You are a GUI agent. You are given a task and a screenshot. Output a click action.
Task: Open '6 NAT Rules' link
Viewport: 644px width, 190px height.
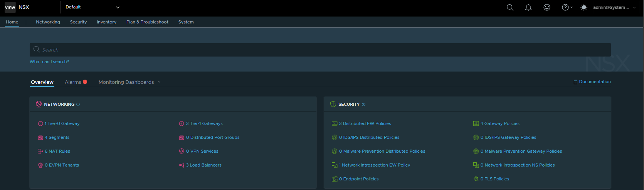pyautogui.click(x=57, y=151)
